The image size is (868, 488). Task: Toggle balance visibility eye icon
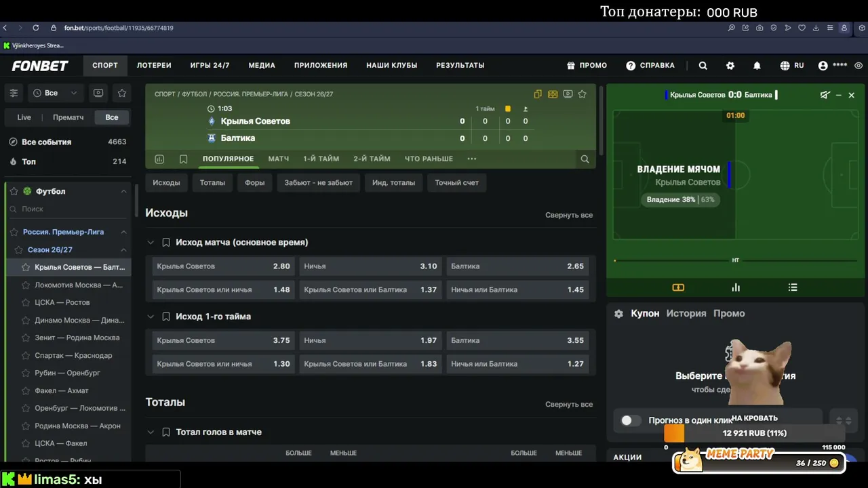pos(859,66)
